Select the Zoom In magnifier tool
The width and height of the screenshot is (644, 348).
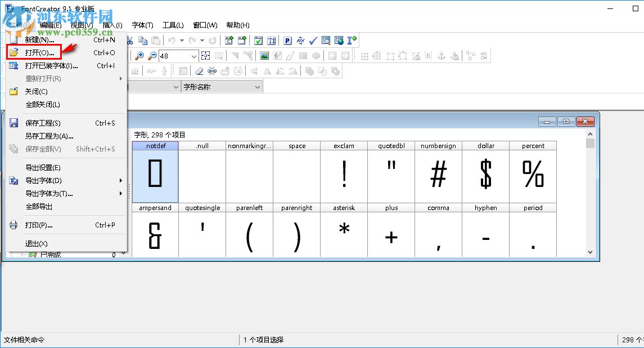(x=139, y=55)
